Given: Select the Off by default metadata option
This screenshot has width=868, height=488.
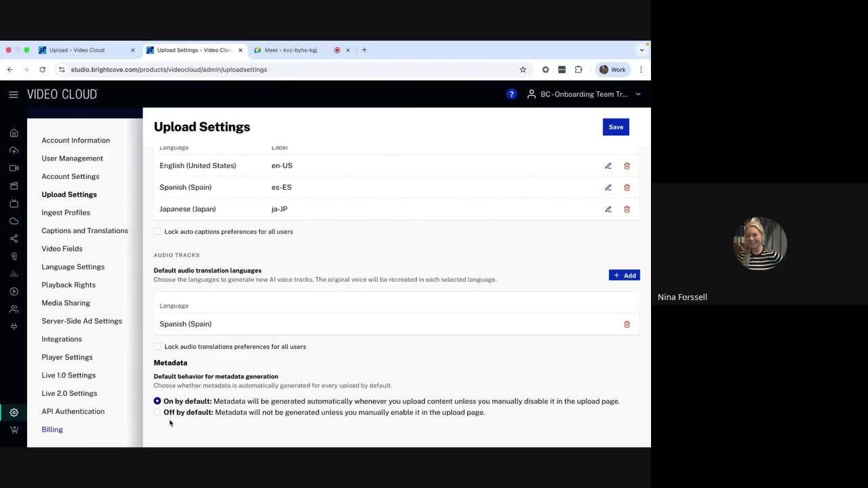Looking at the screenshot, I should point(157,412).
